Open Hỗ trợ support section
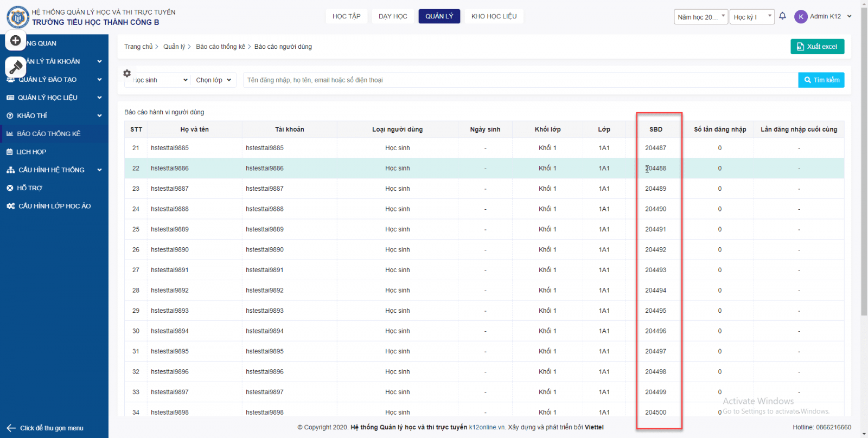This screenshot has width=868, height=438. (x=29, y=188)
